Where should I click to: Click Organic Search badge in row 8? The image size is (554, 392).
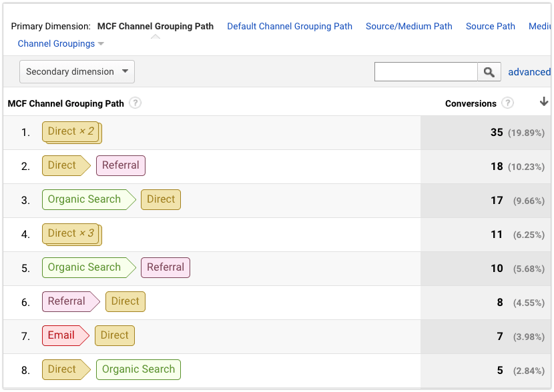(x=138, y=369)
